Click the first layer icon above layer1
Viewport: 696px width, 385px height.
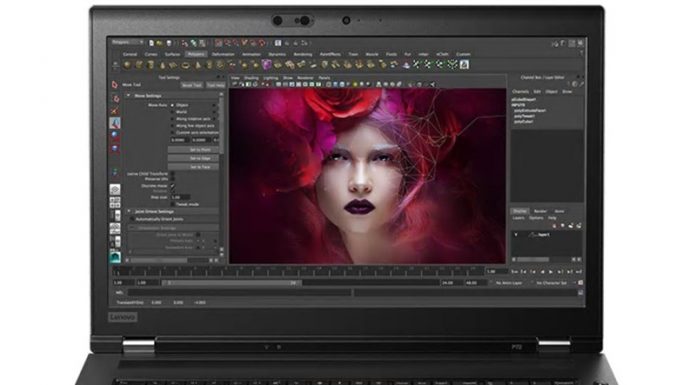click(554, 226)
